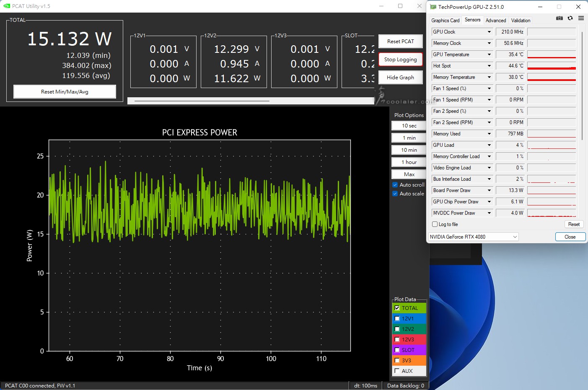Enable the SLOT plot data checkbox
588x390 pixels.
coord(397,350)
